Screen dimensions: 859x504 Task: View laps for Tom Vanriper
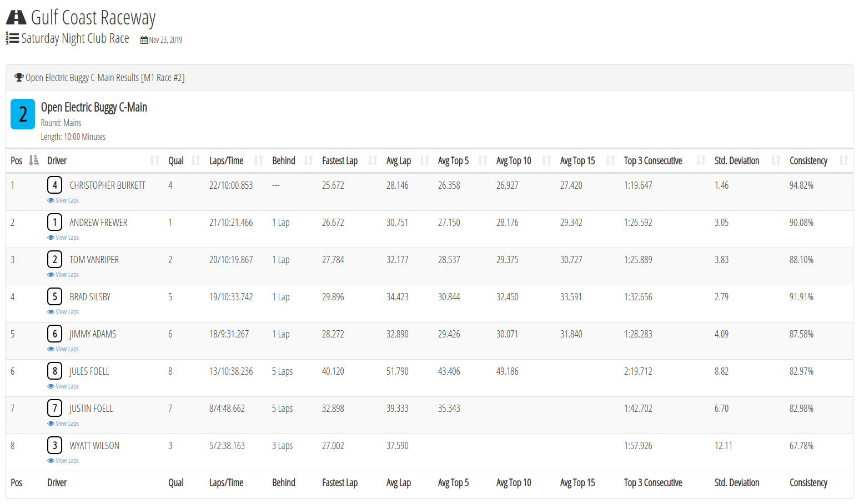63,275
